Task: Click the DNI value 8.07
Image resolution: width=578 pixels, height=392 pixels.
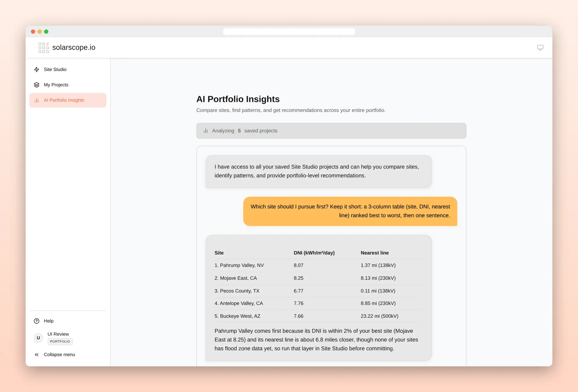Action: [299, 265]
